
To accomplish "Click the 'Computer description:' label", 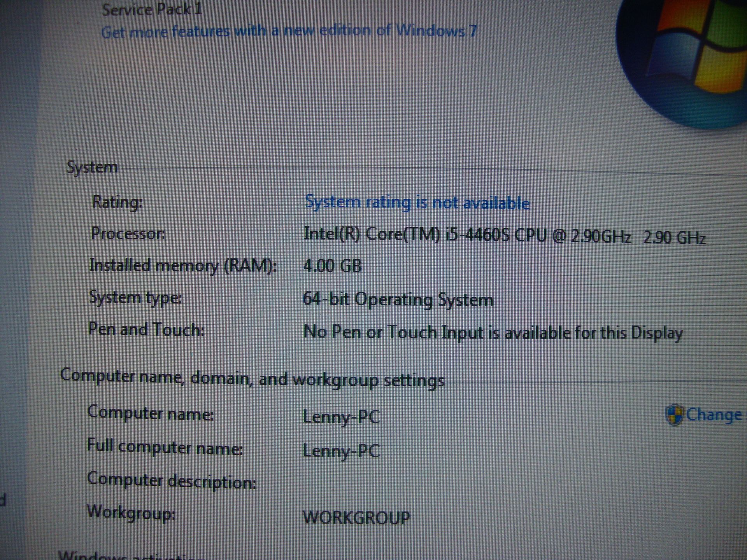I will click(x=172, y=481).
